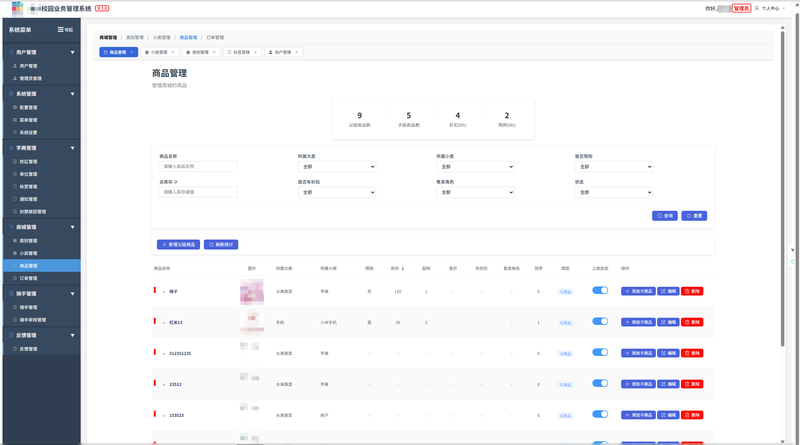
Task: Open the 所属大类 dropdown filter
Action: click(x=337, y=167)
